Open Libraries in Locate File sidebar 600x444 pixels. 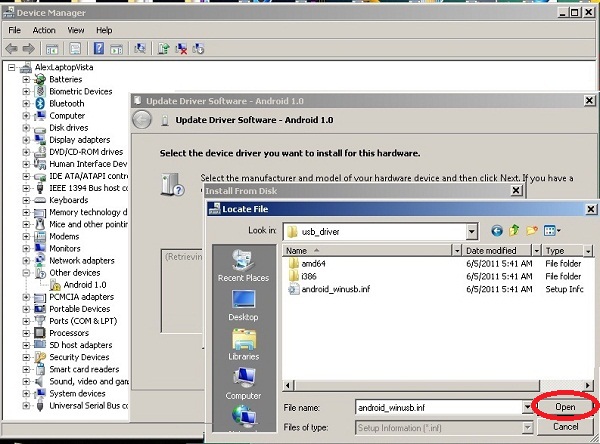pos(243,344)
